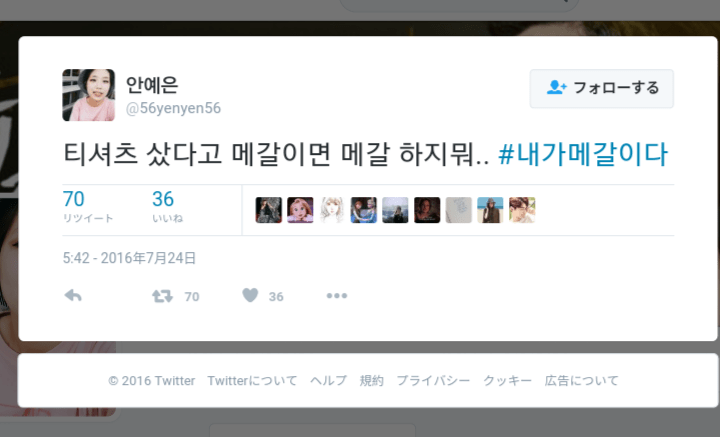Open the 広告について ads footer link
This screenshot has width=720, height=437.
[581, 381]
